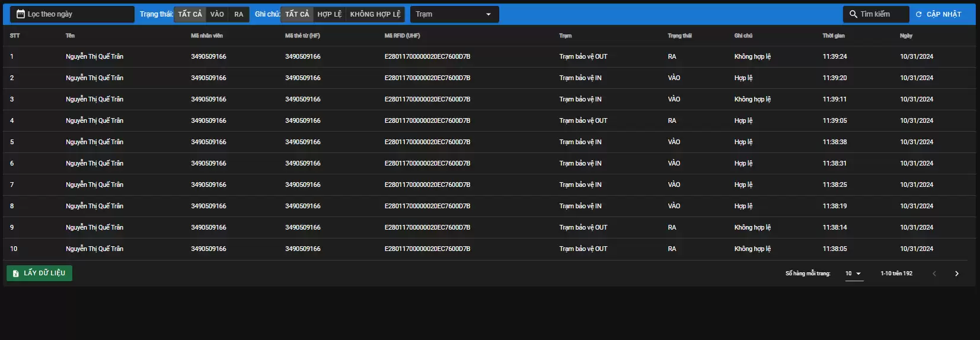This screenshot has width=980, height=340.
Task: Expand the rows per page selector
Action: [854, 274]
